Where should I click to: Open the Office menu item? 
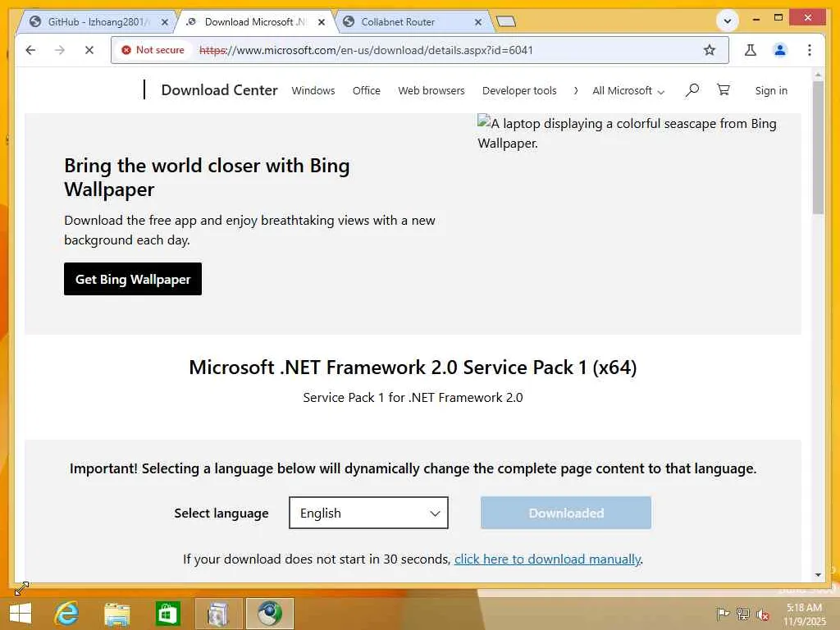(367, 90)
